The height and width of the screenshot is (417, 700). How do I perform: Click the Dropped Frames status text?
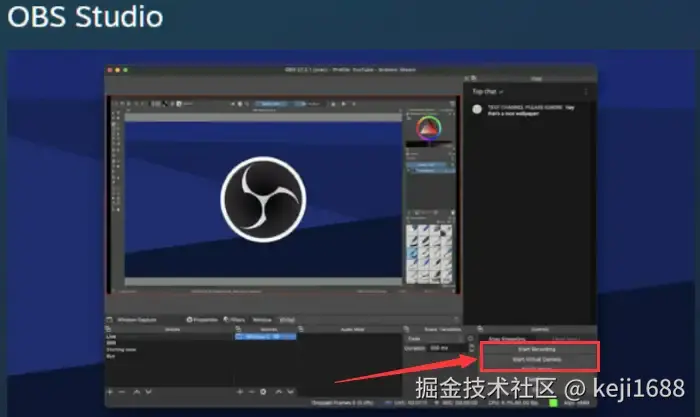click(342, 403)
